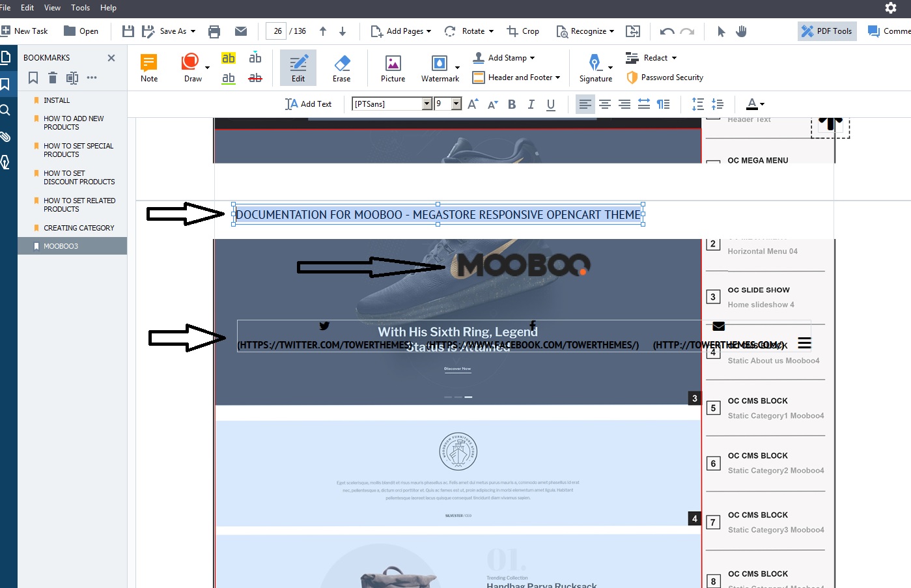This screenshot has height=588, width=911.
Task: Open the settings gear
Action: point(891,8)
